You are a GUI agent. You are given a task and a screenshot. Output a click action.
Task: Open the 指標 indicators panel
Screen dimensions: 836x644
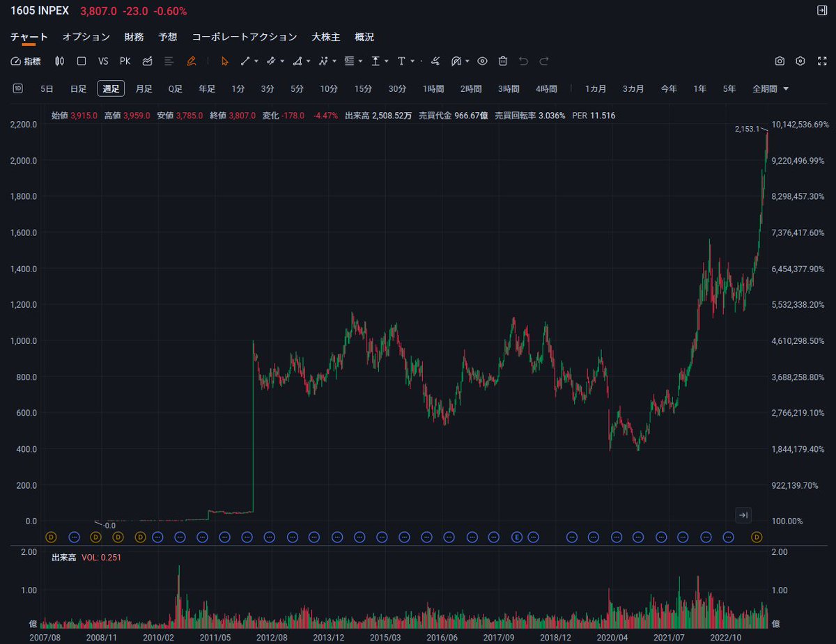click(26, 61)
